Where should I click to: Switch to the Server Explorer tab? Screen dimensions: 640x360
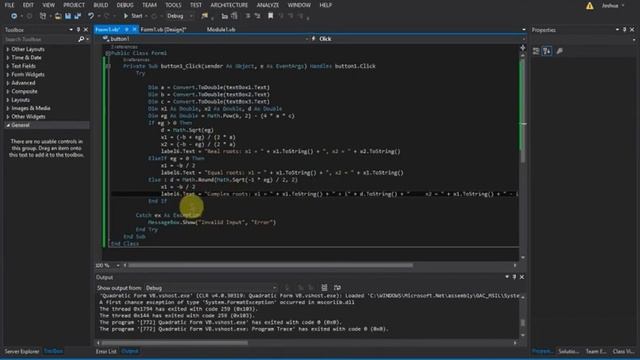tap(22, 351)
